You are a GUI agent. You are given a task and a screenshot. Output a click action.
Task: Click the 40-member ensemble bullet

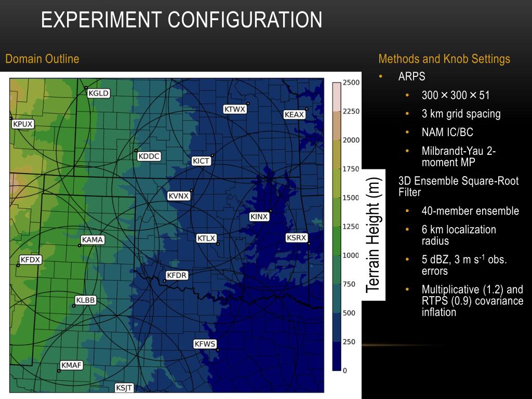pos(470,211)
